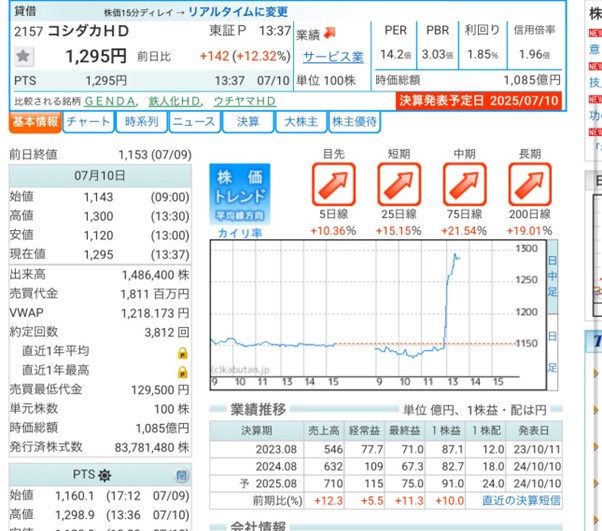
Task: Click the 株価トレンド badge
Action: click(x=240, y=194)
